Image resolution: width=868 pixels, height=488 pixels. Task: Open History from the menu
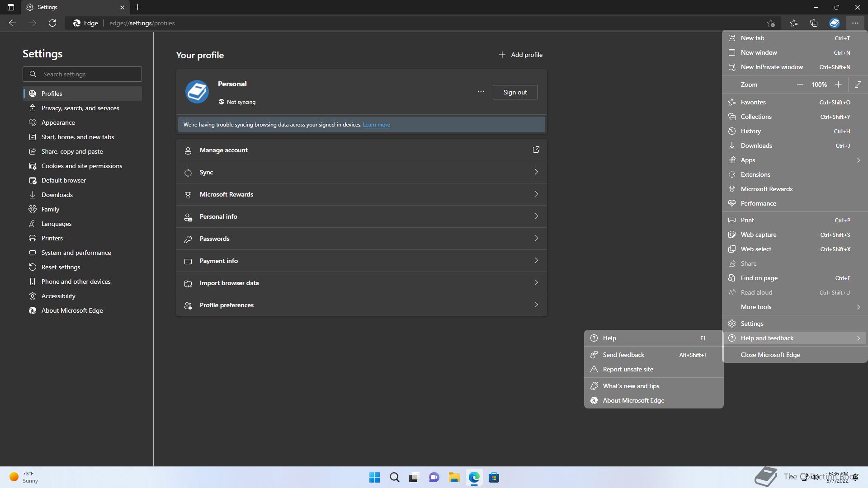795,131
